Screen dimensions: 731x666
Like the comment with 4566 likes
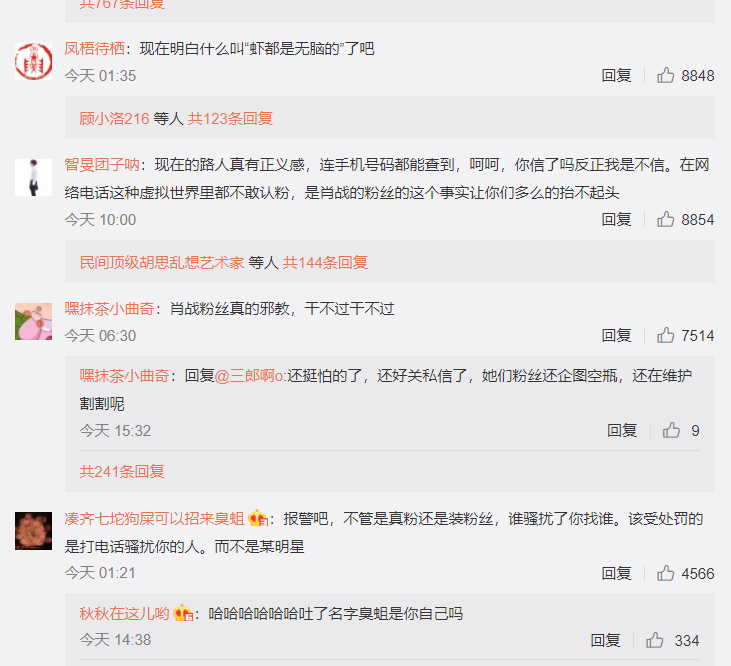pyautogui.click(x=665, y=573)
